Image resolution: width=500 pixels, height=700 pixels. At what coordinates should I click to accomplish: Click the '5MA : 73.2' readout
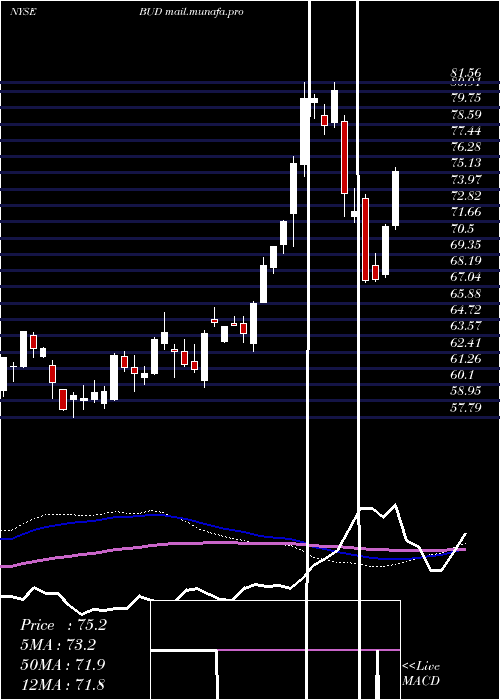point(58,645)
